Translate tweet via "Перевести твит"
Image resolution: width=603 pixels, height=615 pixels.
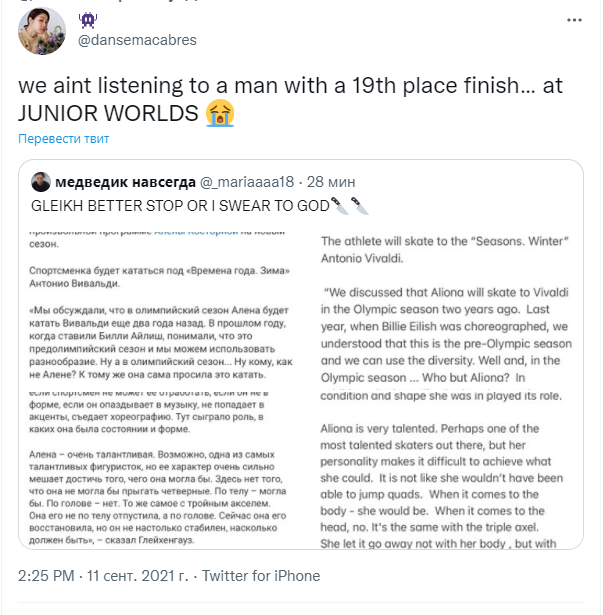64,138
